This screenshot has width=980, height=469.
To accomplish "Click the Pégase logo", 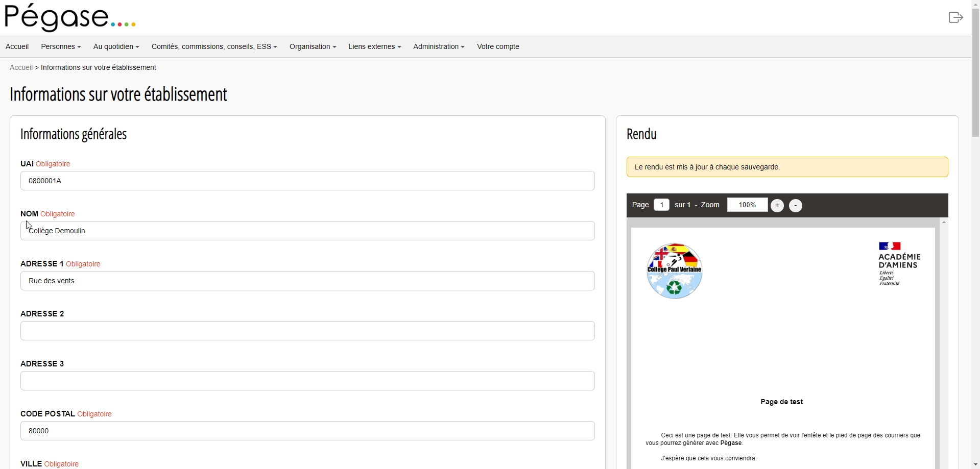I will click(70, 17).
